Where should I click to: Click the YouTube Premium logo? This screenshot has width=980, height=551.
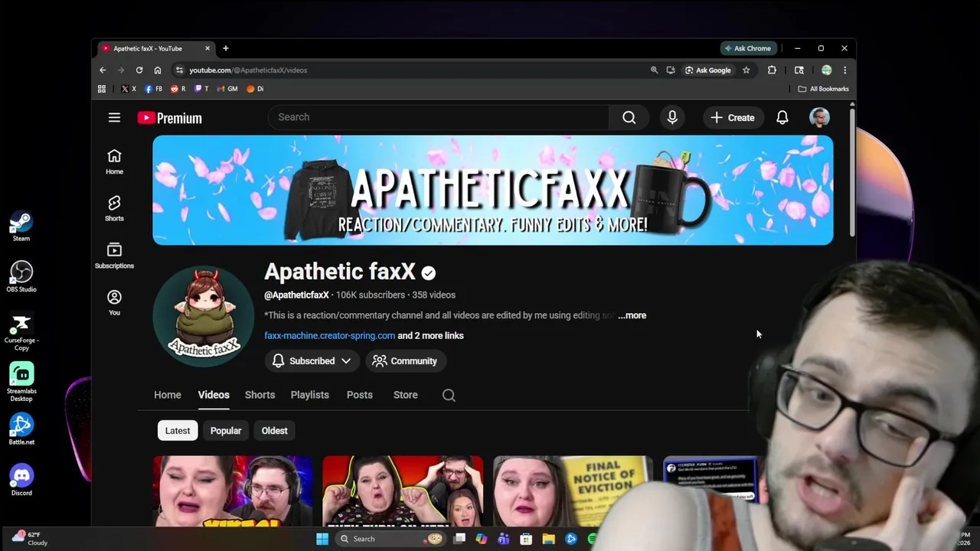coord(170,118)
